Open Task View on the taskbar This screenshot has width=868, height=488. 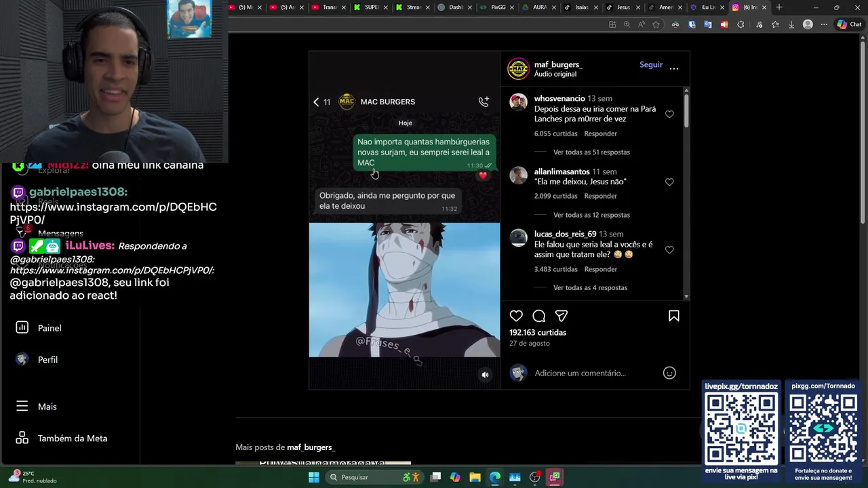click(x=436, y=477)
